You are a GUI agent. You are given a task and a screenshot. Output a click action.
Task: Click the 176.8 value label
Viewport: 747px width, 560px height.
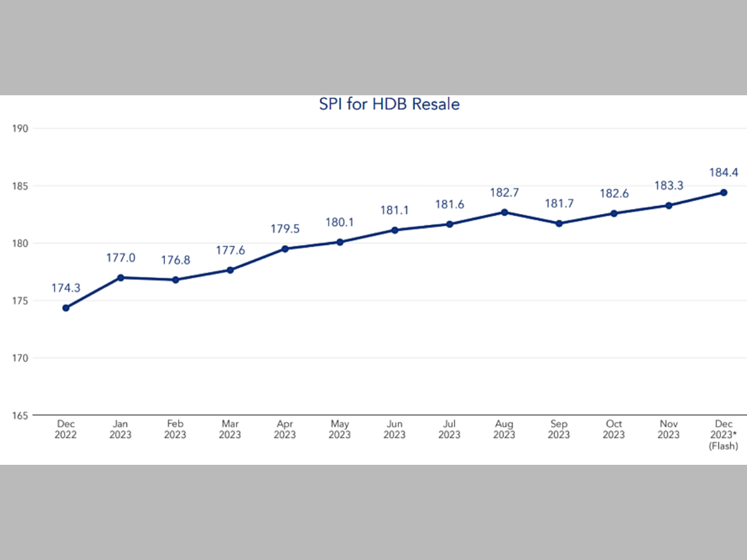click(176, 260)
